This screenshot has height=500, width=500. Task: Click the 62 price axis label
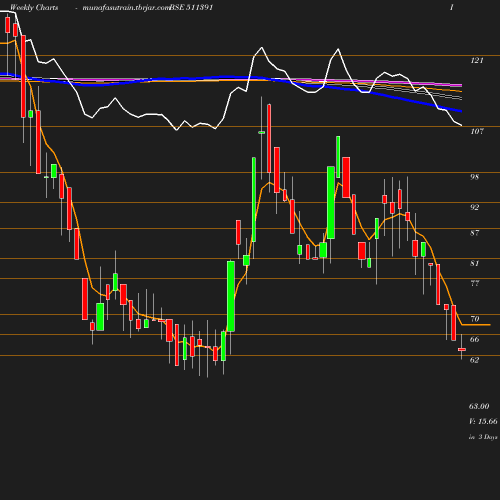[x=475, y=360]
